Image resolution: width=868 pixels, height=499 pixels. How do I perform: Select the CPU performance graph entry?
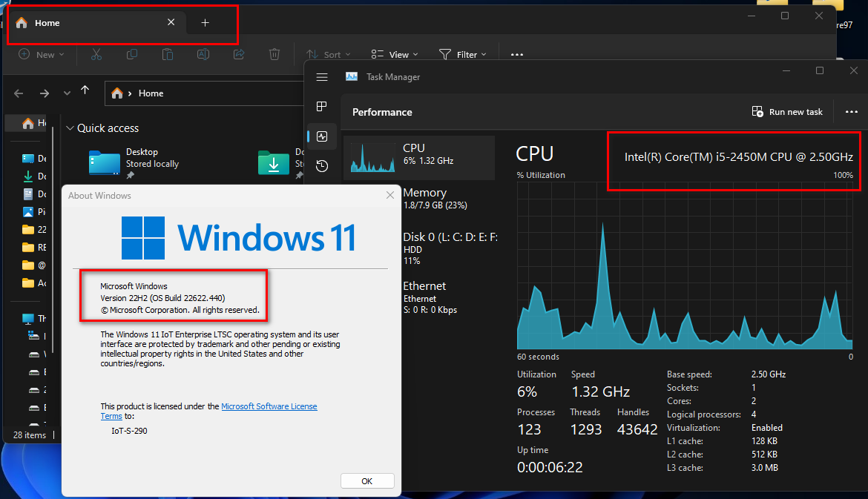(x=419, y=158)
